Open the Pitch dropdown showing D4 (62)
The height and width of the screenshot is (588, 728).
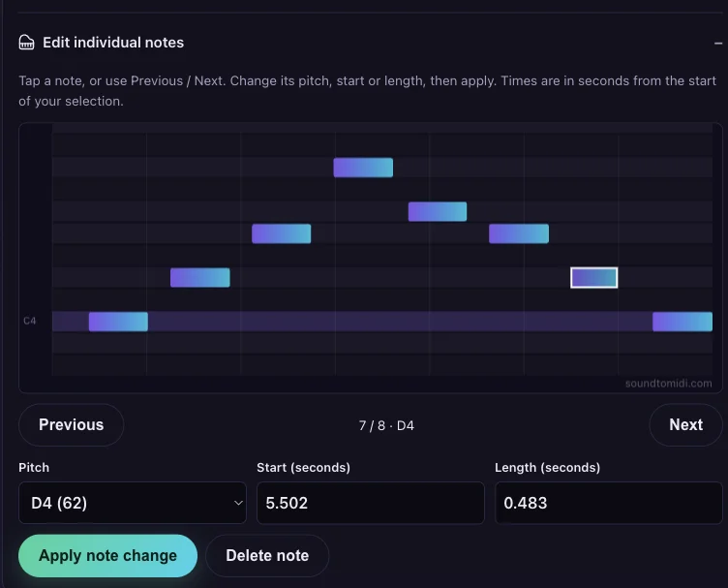point(133,503)
